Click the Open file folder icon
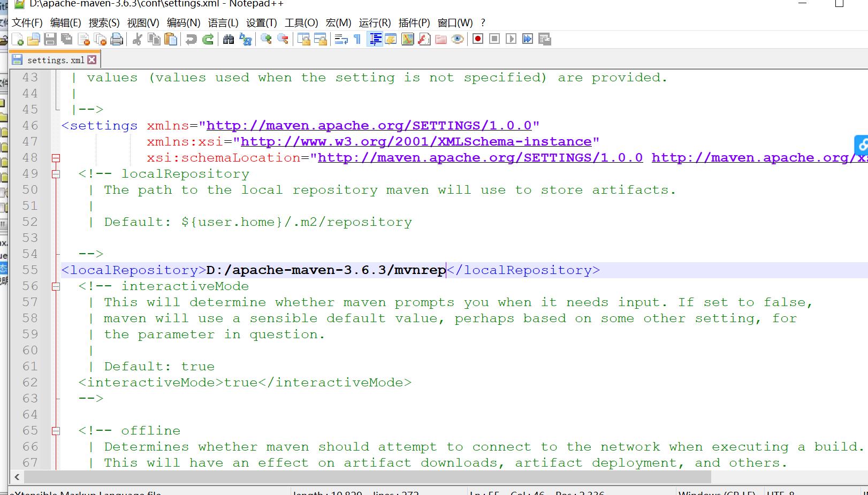Viewport: 868px width, 495px height. tap(34, 39)
